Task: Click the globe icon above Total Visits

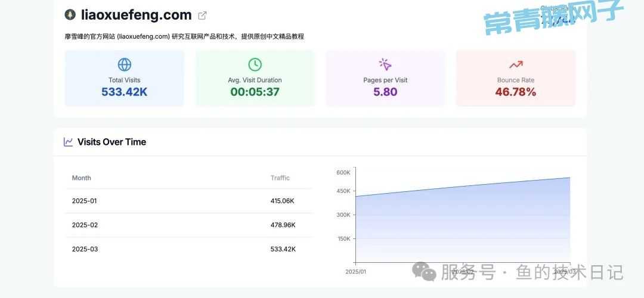Action: [125, 64]
